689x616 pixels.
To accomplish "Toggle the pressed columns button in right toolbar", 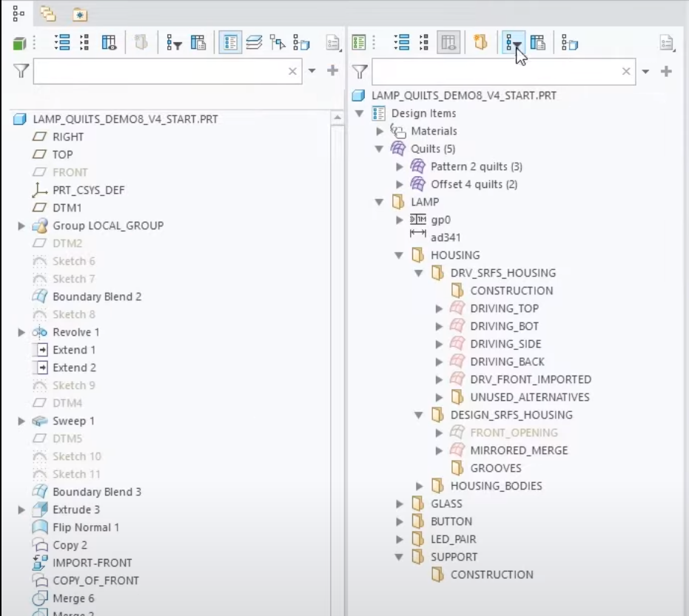I will pyautogui.click(x=448, y=43).
